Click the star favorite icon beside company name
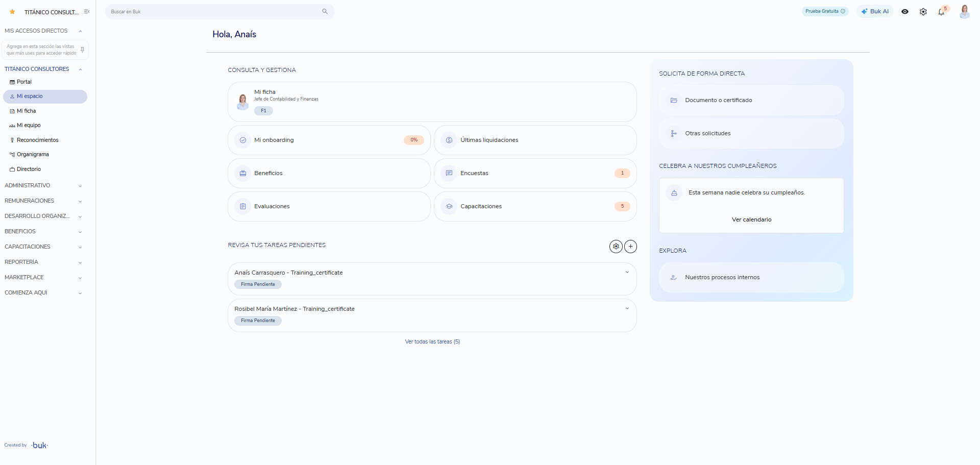 [12, 12]
